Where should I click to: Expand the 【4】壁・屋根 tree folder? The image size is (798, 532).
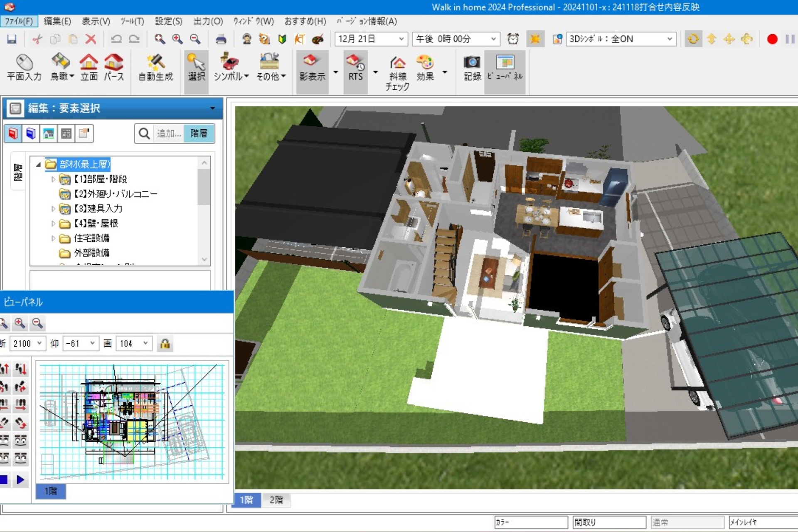tap(53, 224)
